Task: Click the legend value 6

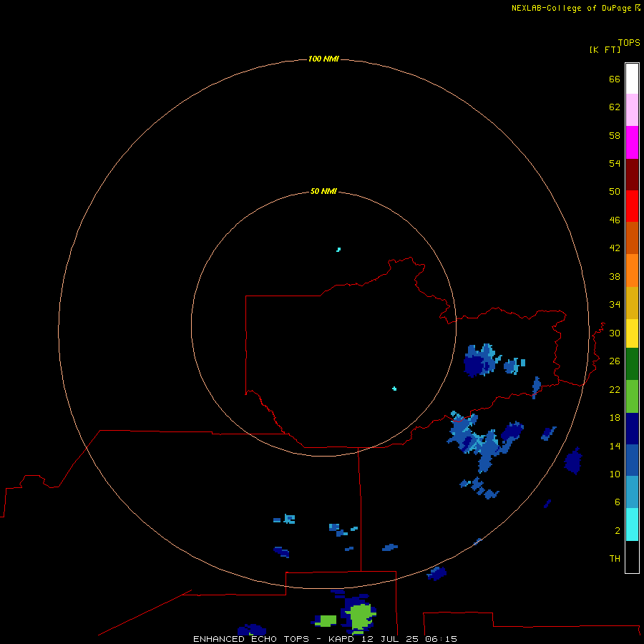Action: click(618, 502)
